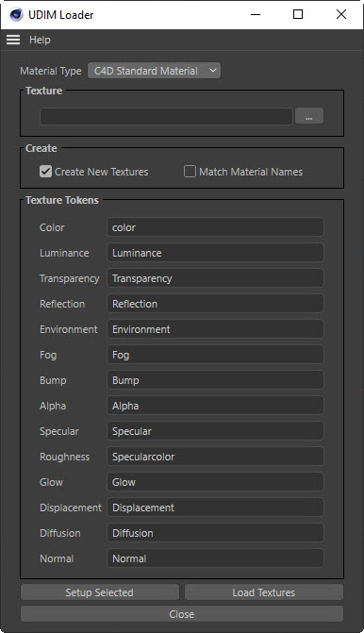Uncheck Create New Textures checkbox
The height and width of the screenshot is (633, 364).
(x=45, y=172)
